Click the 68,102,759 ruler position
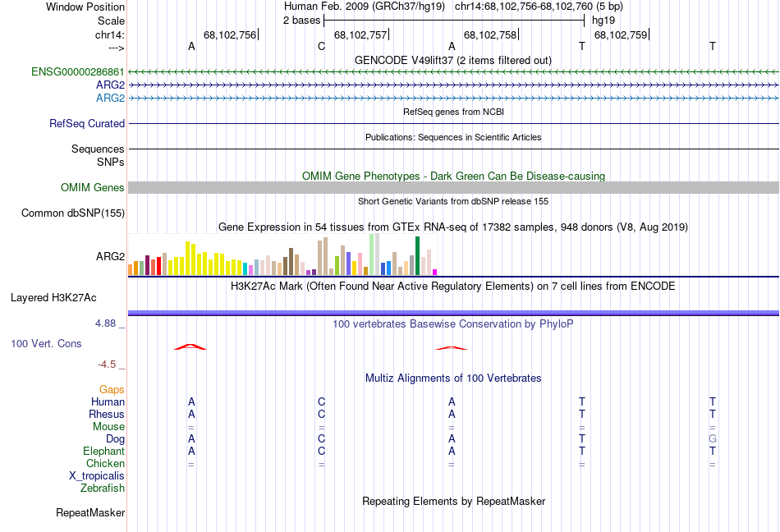This screenshot has height=532, width=780. coord(621,34)
